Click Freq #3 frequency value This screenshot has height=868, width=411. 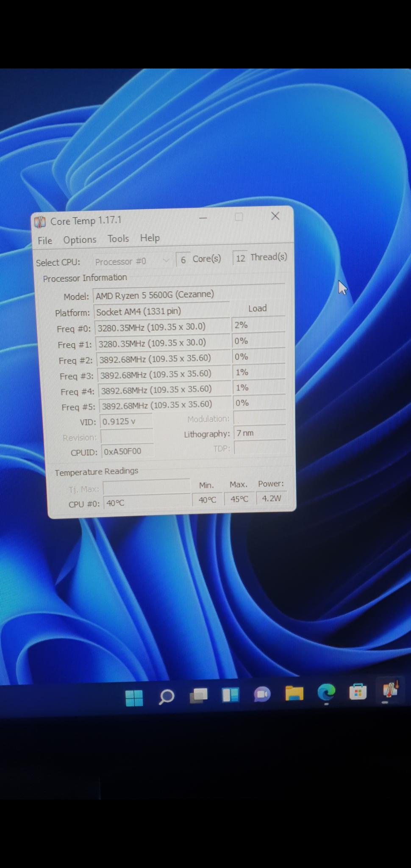click(x=165, y=374)
